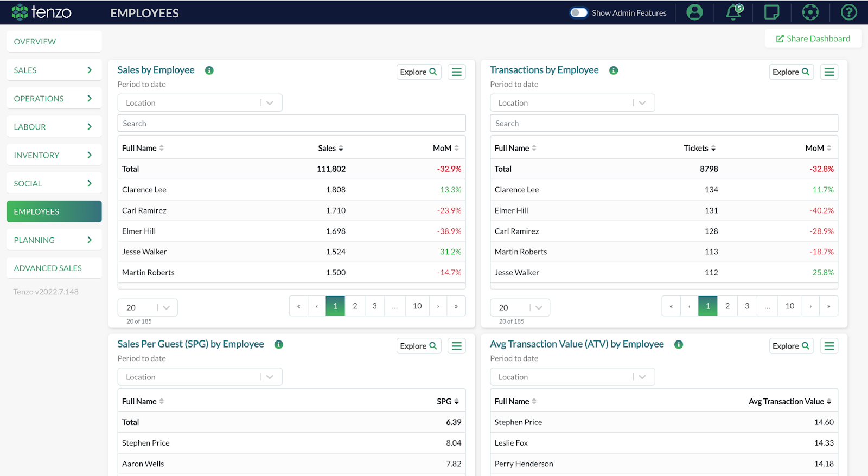This screenshot has height=476, width=868.
Task: Toggle Show Admin Features switch
Action: 578,12
